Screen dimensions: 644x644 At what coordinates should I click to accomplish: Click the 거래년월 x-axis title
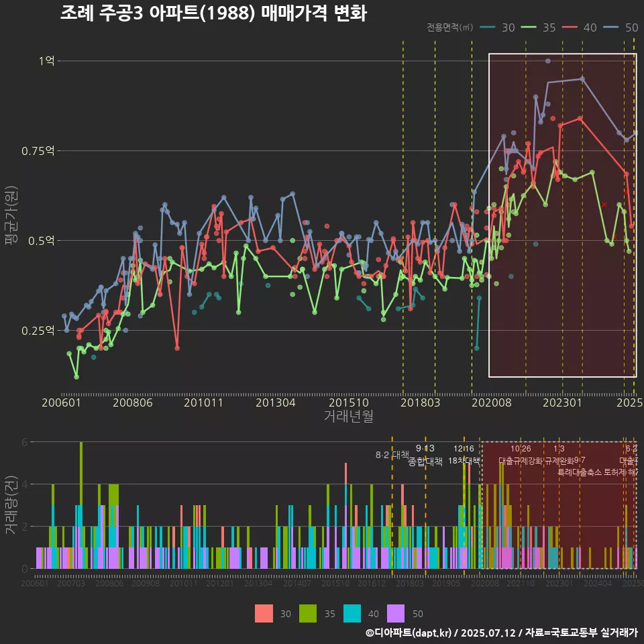click(x=349, y=416)
